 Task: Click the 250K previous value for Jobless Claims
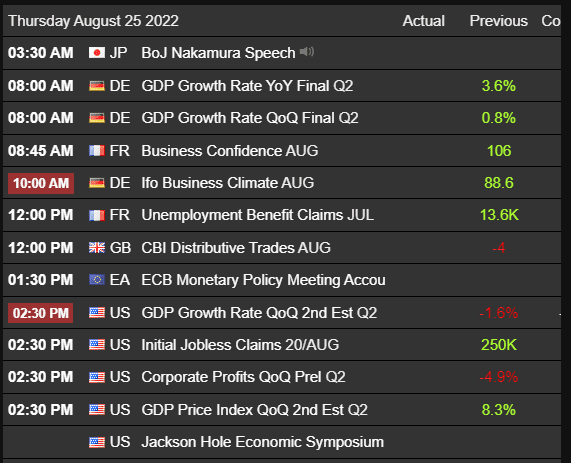499,345
